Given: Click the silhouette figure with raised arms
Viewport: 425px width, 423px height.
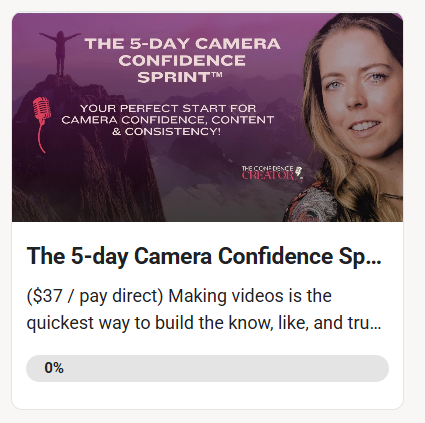Looking at the screenshot, I should pos(60,53).
